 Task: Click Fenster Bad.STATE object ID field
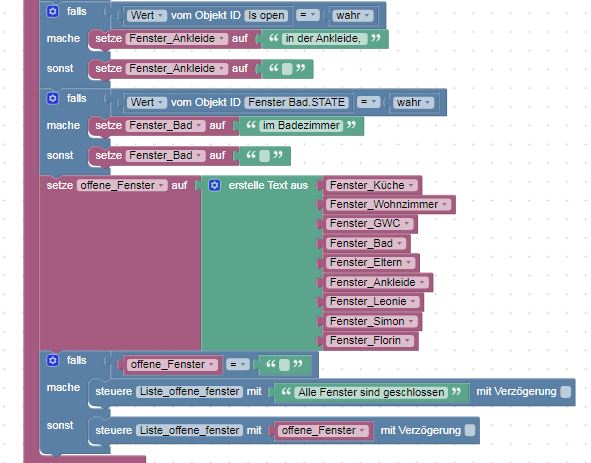coord(296,102)
